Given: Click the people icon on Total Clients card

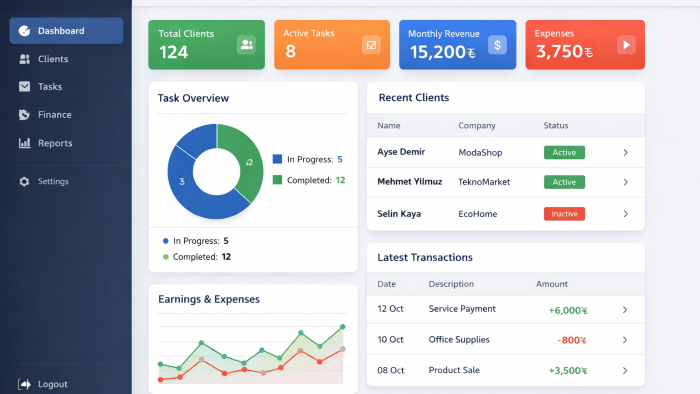Looking at the screenshot, I should [x=246, y=45].
